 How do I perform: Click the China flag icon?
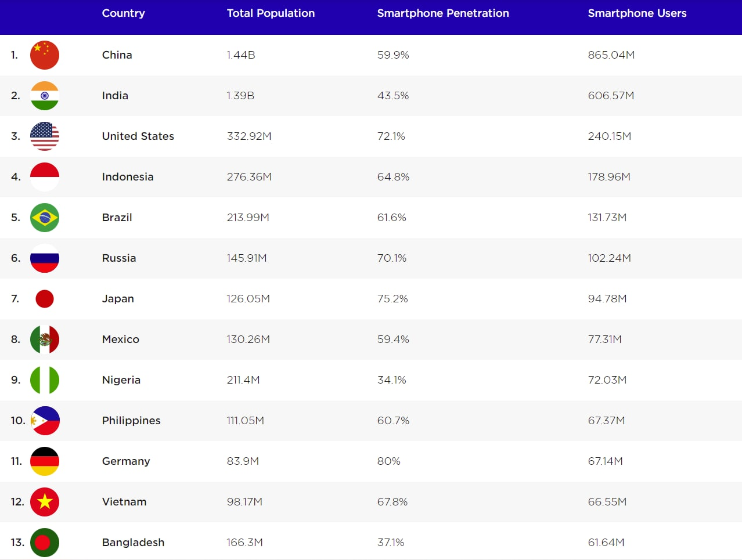click(x=45, y=55)
